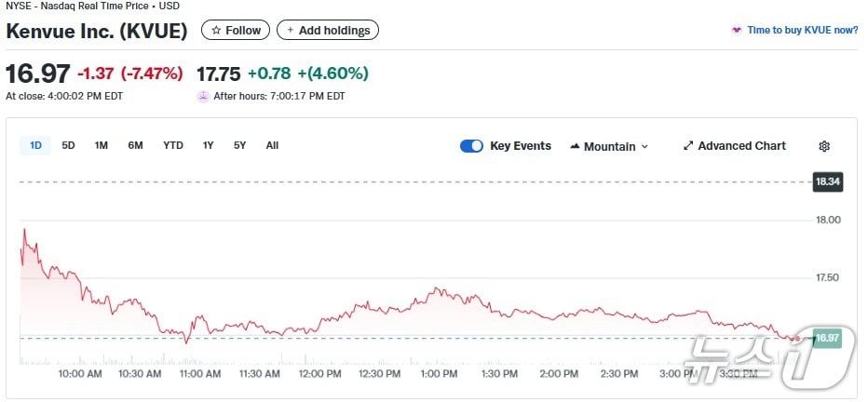Click the 16.97 current price marker on chart

[x=826, y=338]
